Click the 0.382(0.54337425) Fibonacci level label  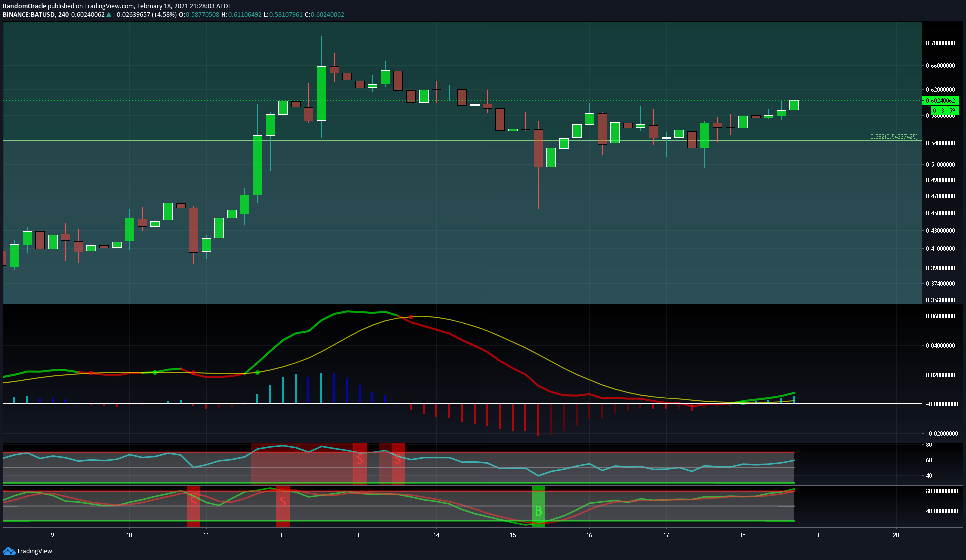894,137
